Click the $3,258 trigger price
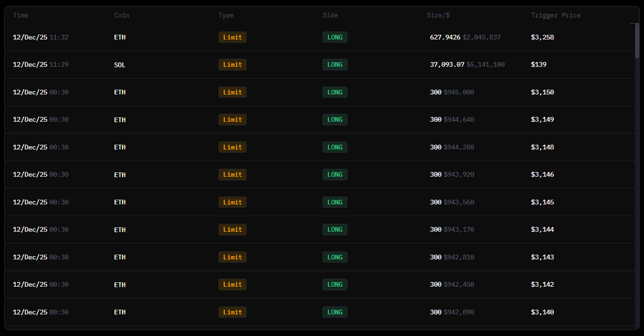The height and width of the screenshot is (336, 644). click(x=542, y=38)
